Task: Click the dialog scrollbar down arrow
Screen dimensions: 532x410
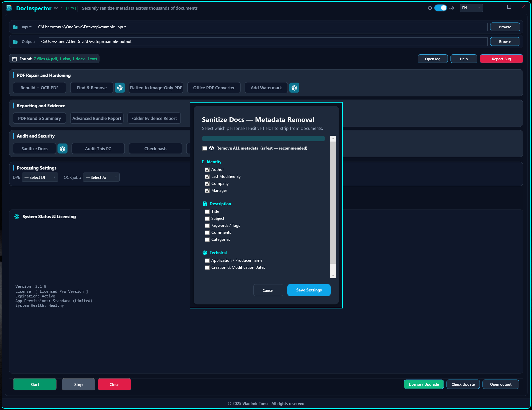Action: 333,275
